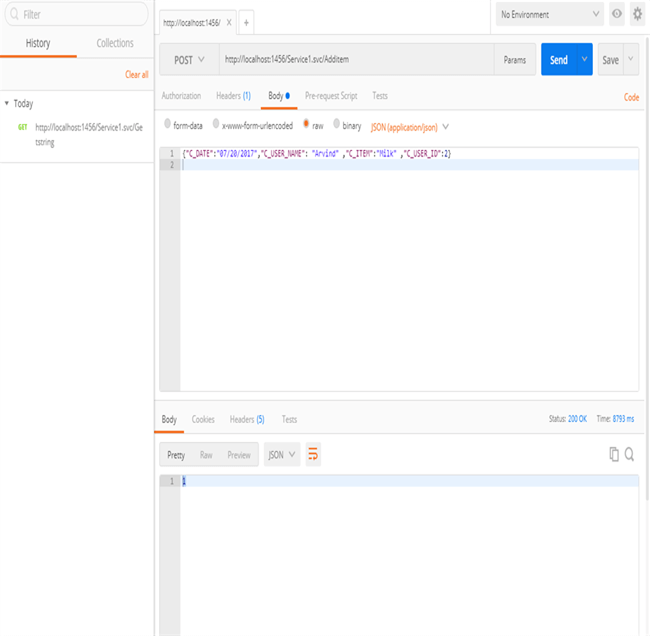Click line 1 of the request JSON body
This screenshot has width=650, height=636.
tap(317, 153)
